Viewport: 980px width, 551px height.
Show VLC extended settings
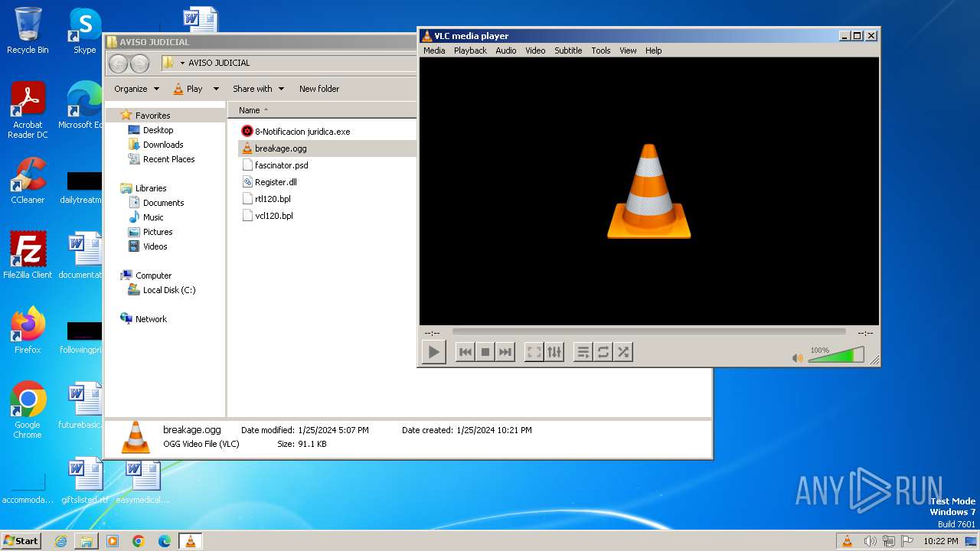click(x=554, y=352)
